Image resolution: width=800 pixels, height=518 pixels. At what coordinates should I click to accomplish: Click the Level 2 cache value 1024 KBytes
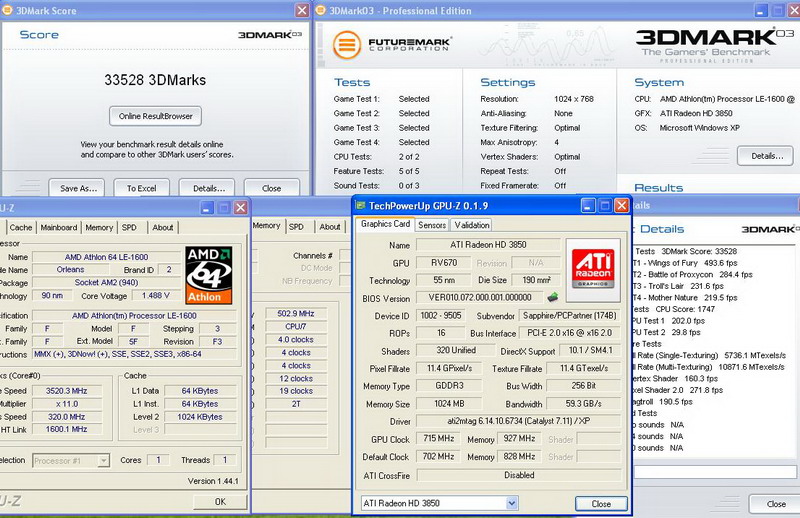[x=200, y=416]
